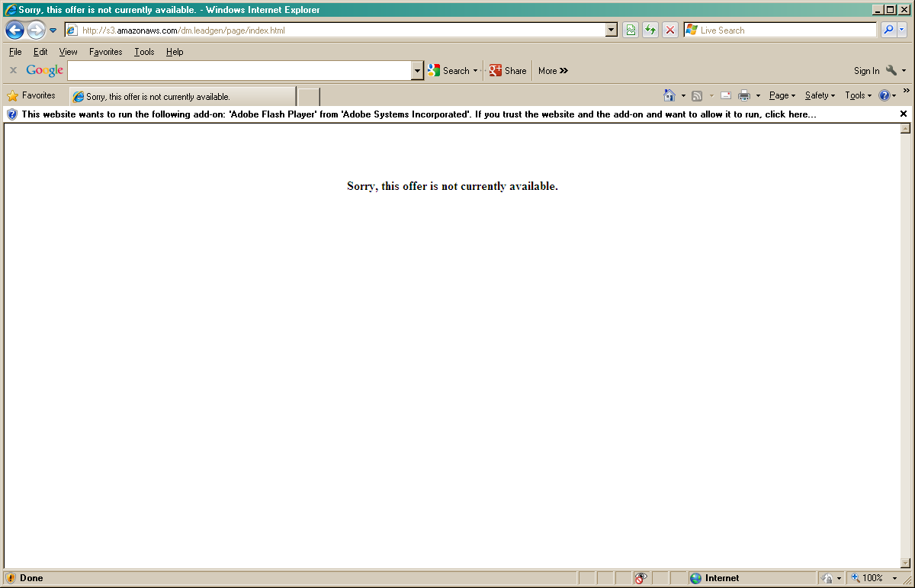Open the Safety command menu
Screen dimensions: 915x588
tap(820, 96)
